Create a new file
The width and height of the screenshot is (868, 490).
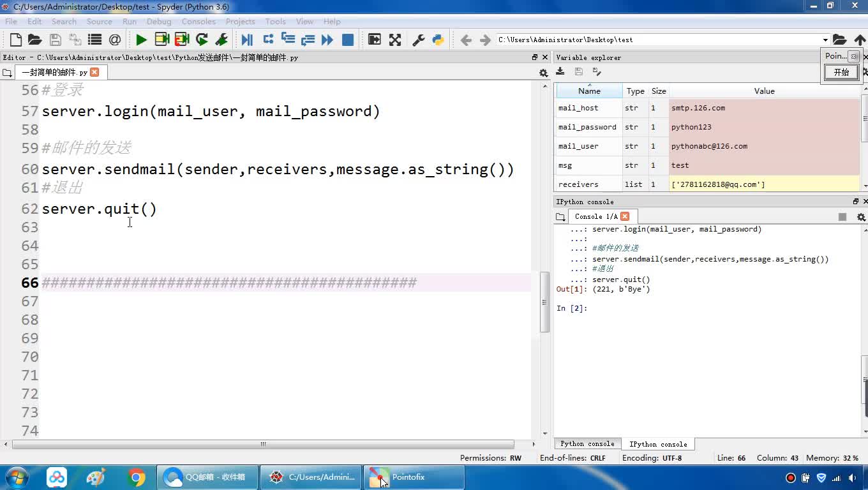(16, 40)
